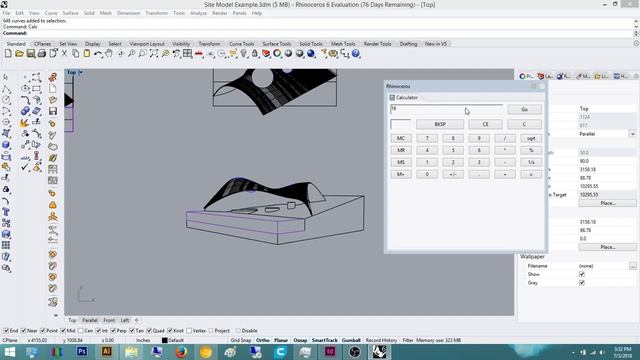The image size is (640, 360).
Task: Toggle Ortho in the status bar
Action: point(263,340)
